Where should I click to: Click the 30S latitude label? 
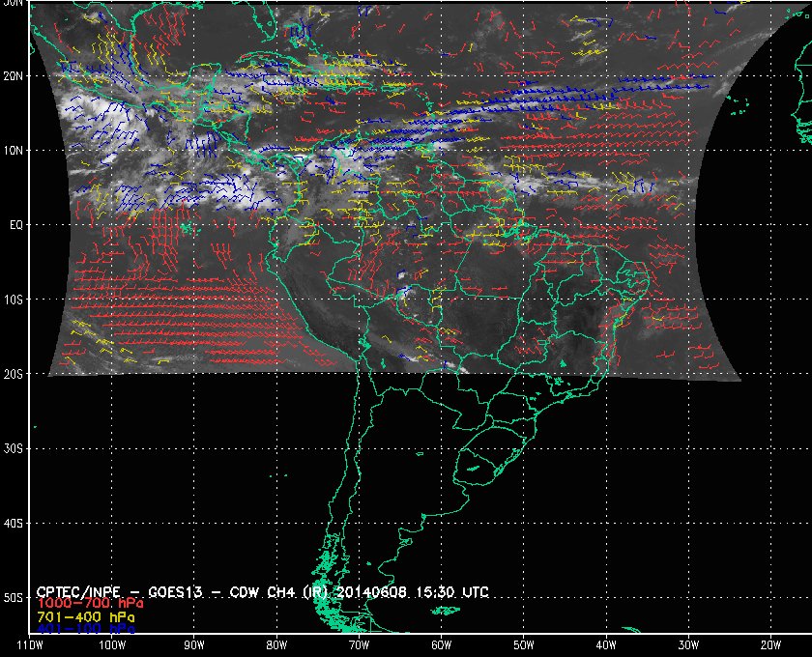(13, 449)
